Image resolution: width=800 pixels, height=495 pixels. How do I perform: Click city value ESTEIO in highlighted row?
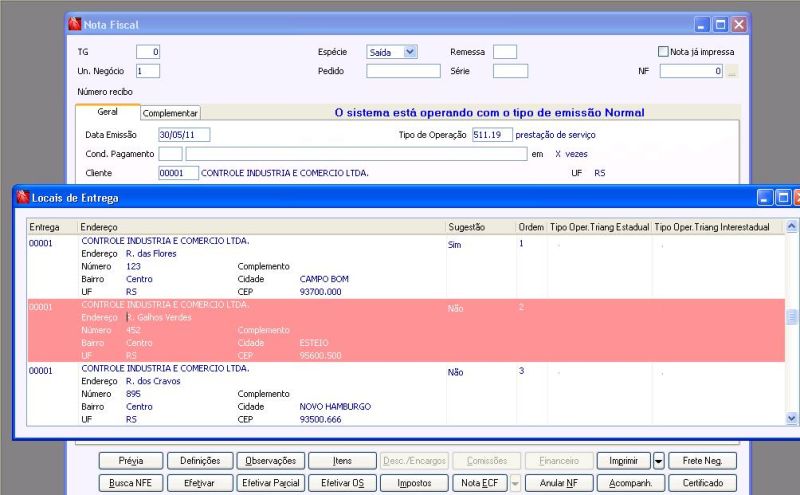click(x=314, y=343)
